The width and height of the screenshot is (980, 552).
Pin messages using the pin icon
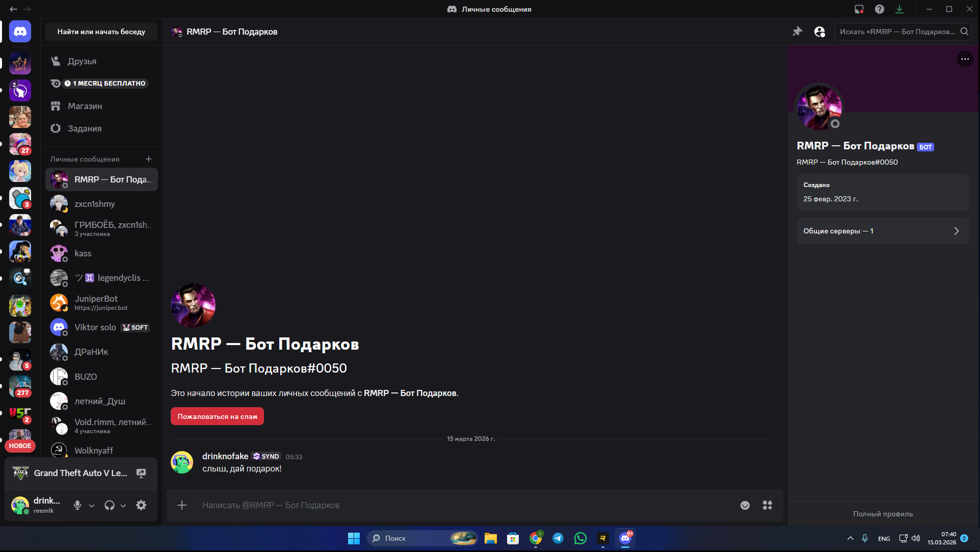point(798,31)
